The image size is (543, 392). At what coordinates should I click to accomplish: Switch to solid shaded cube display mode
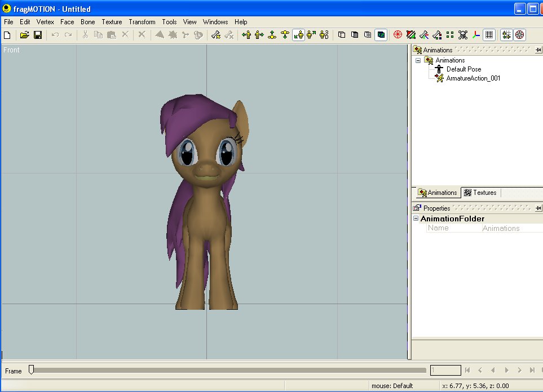pyautogui.click(x=355, y=35)
